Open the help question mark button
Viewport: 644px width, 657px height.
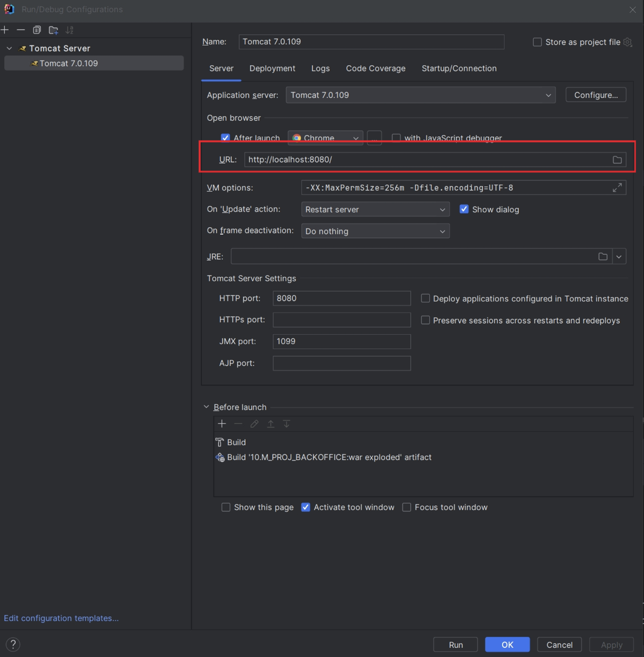pyautogui.click(x=13, y=644)
